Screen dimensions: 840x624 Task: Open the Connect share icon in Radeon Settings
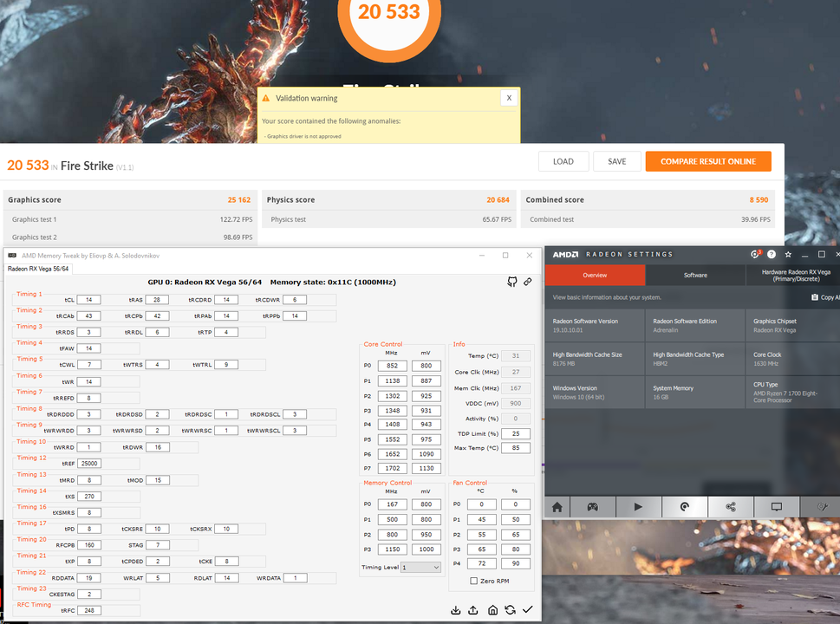(x=730, y=507)
